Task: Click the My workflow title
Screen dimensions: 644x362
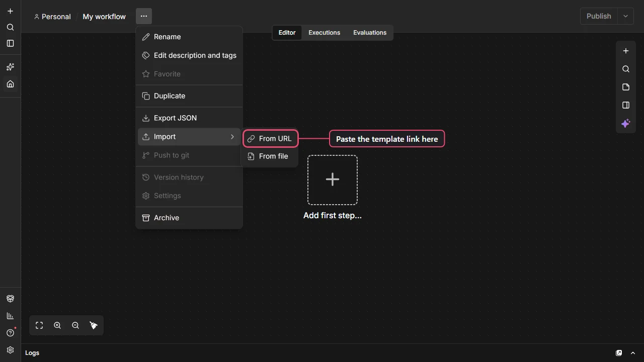Action: (x=104, y=17)
